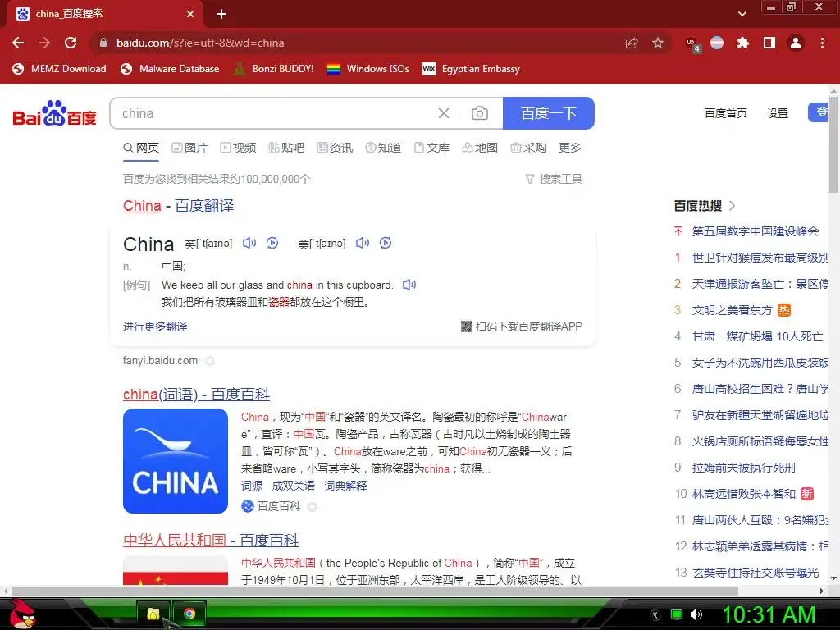Click the dropdown icon beside 百度百科 source

[x=313, y=506]
